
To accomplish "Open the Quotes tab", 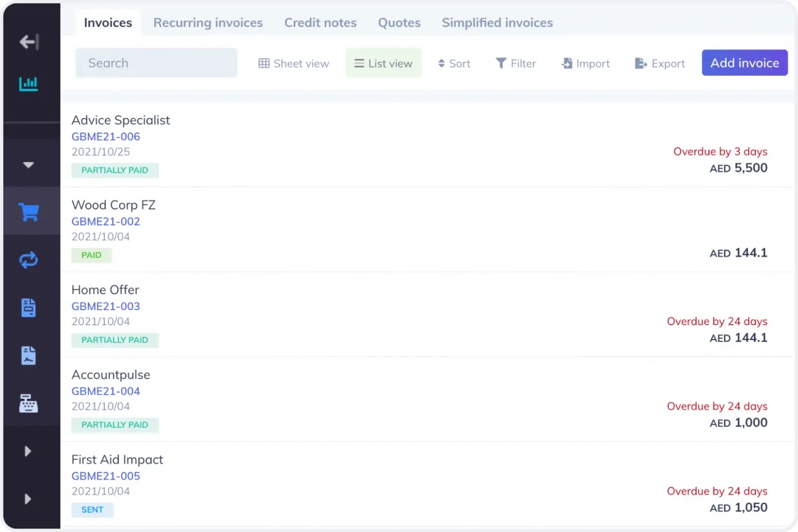I will pos(399,22).
